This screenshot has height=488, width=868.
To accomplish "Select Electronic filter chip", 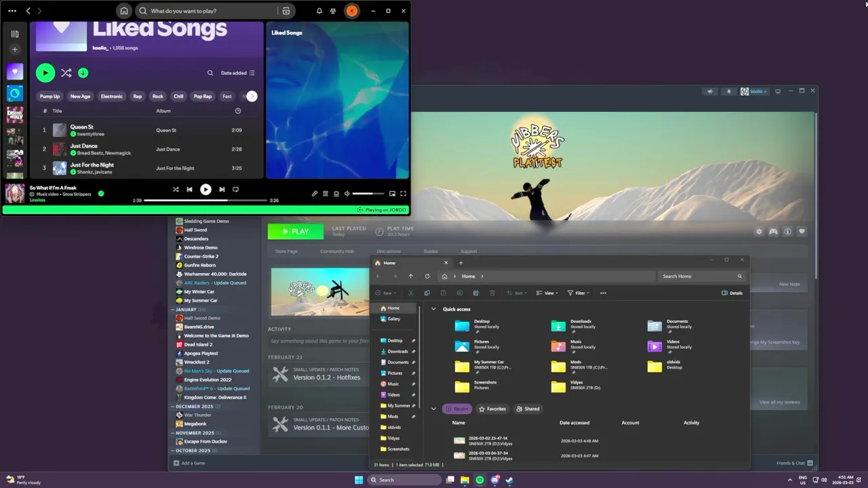I will (x=112, y=96).
